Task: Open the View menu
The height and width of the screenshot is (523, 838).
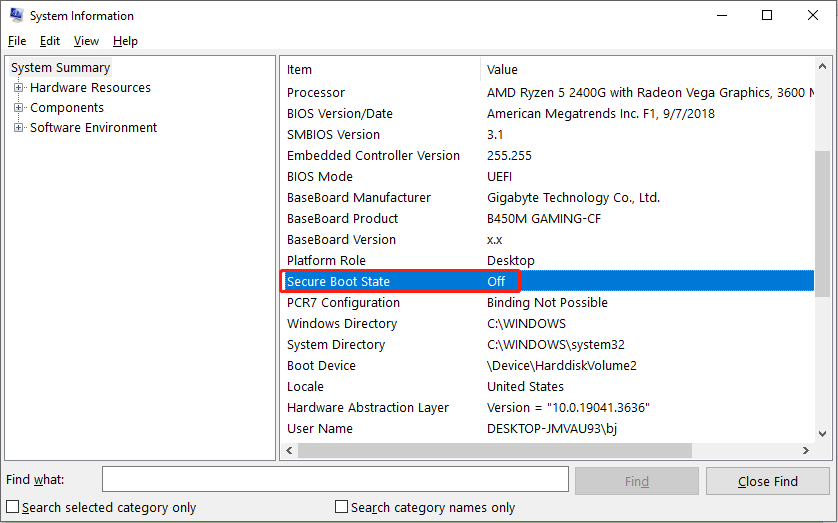Action: coord(86,41)
